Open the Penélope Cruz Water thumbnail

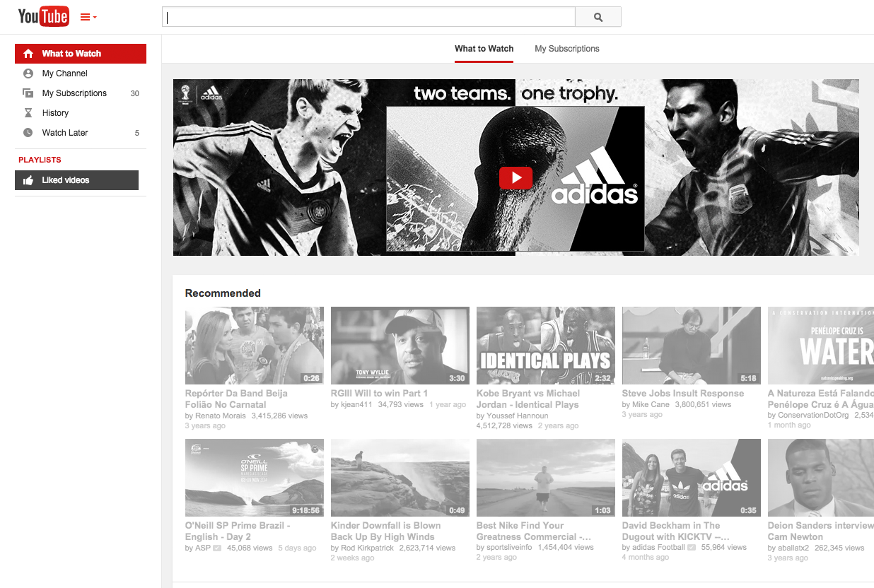[x=821, y=346]
